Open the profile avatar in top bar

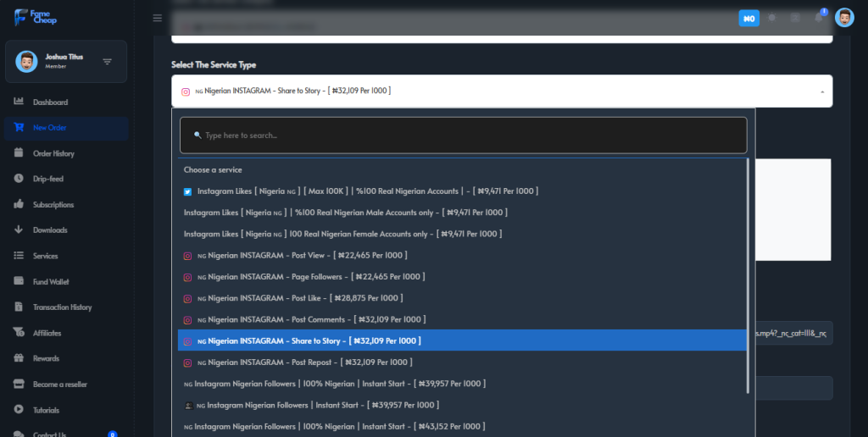pos(844,18)
